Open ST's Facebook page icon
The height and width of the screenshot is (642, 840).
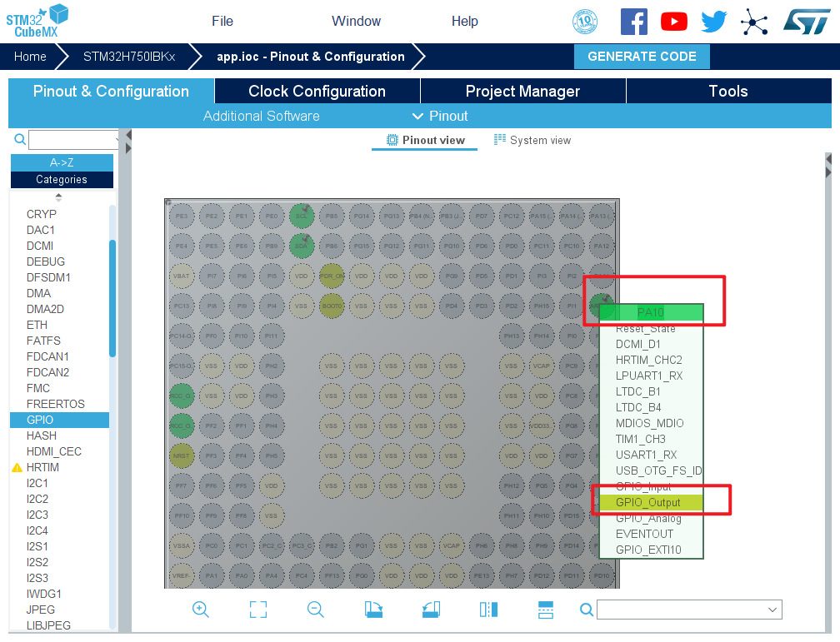click(634, 22)
